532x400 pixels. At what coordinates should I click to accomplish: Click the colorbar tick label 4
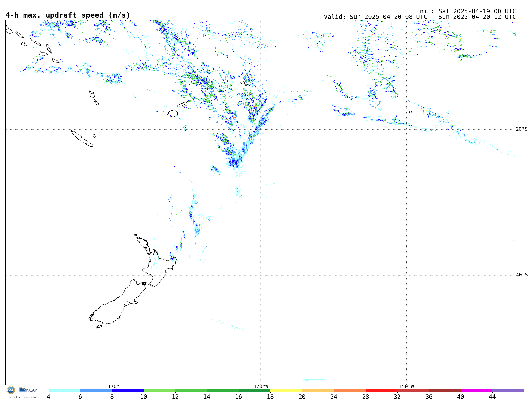pos(49,397)
